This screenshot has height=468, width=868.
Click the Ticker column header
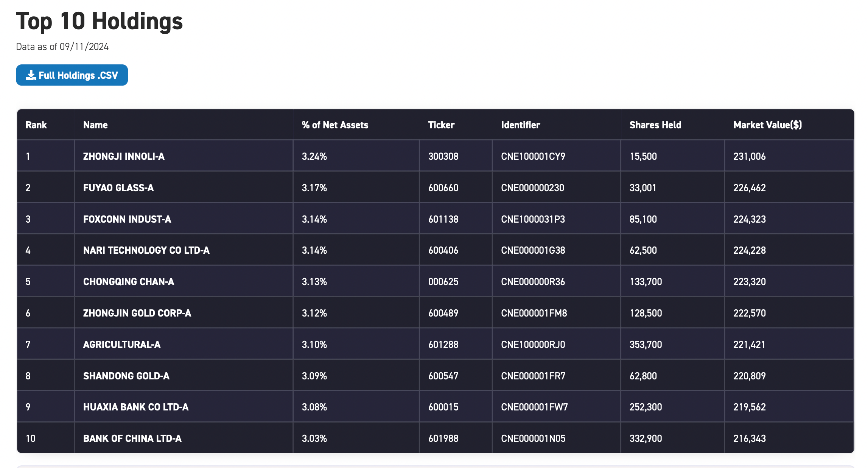tap(441, 125)
